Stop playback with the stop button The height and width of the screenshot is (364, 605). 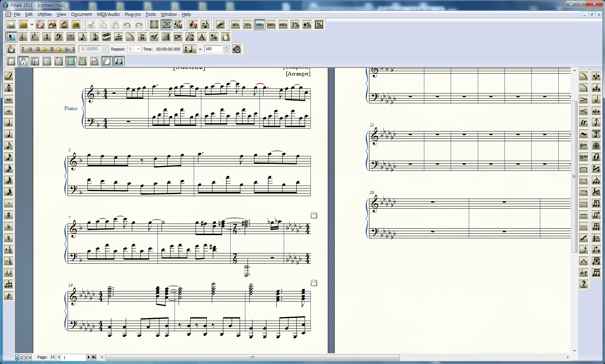point(38,49)
